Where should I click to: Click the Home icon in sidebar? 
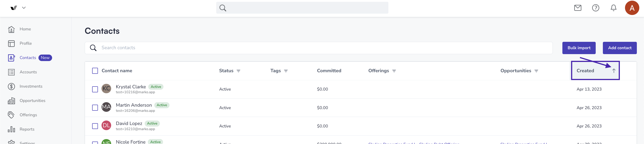tap(11, 29)
